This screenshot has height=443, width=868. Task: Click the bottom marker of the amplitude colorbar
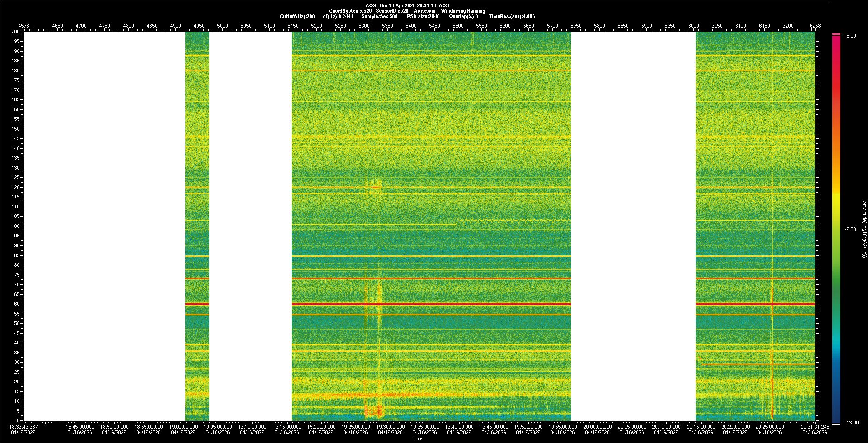(x=836, y=424)
